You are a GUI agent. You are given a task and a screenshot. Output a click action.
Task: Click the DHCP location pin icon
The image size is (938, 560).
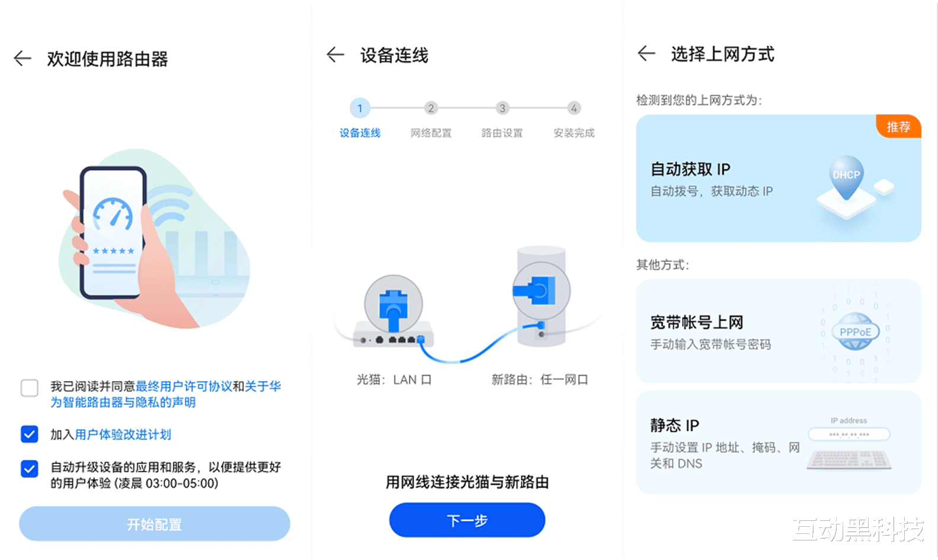(846, 178)
